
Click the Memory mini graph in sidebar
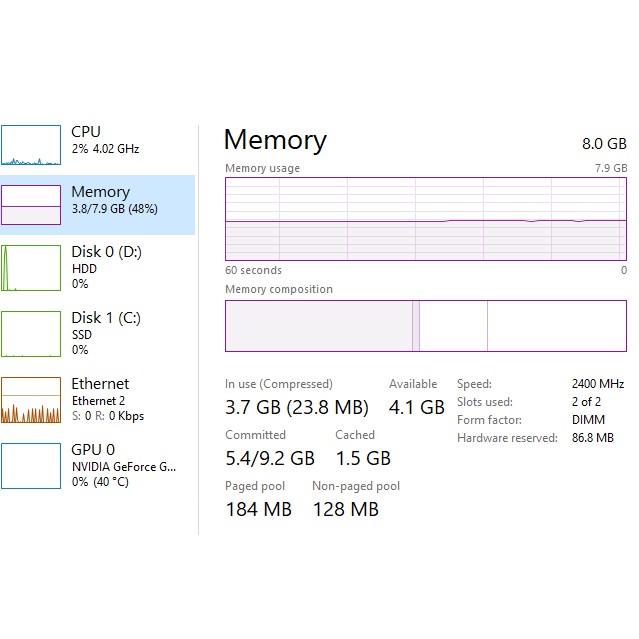tap(31, 205)
